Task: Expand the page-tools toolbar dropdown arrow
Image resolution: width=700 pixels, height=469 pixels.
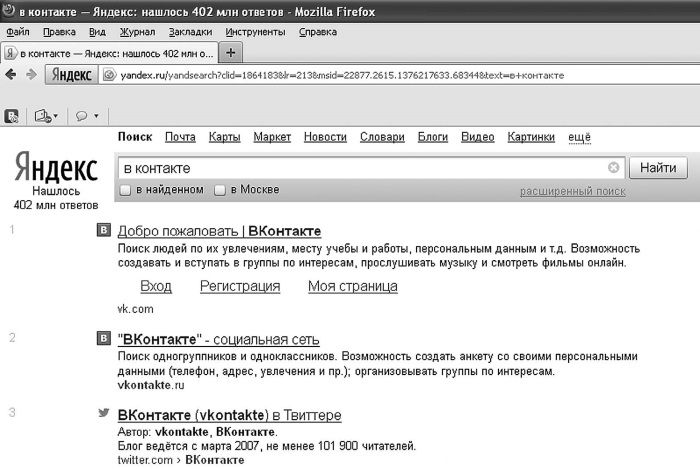Action: pyautogui.click(x=57, y=116)
